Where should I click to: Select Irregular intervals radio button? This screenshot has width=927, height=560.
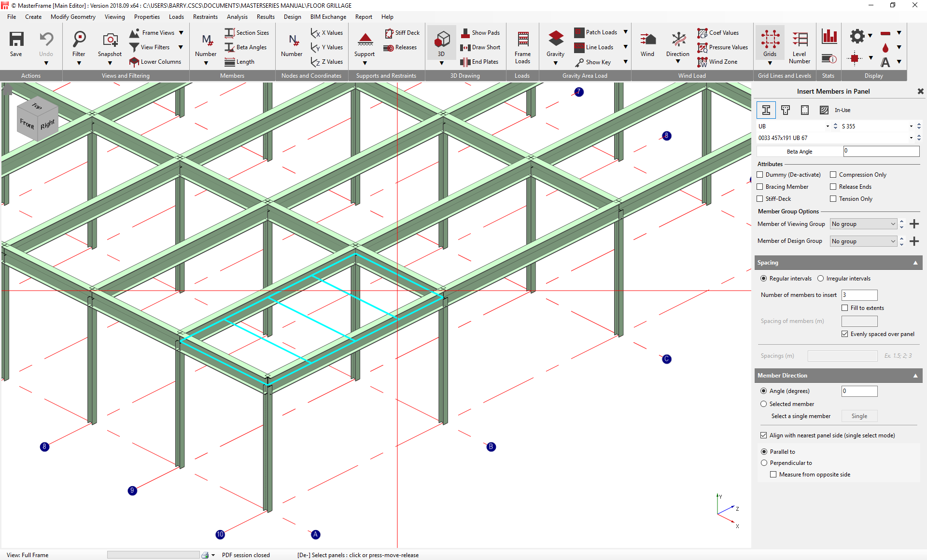821,279
